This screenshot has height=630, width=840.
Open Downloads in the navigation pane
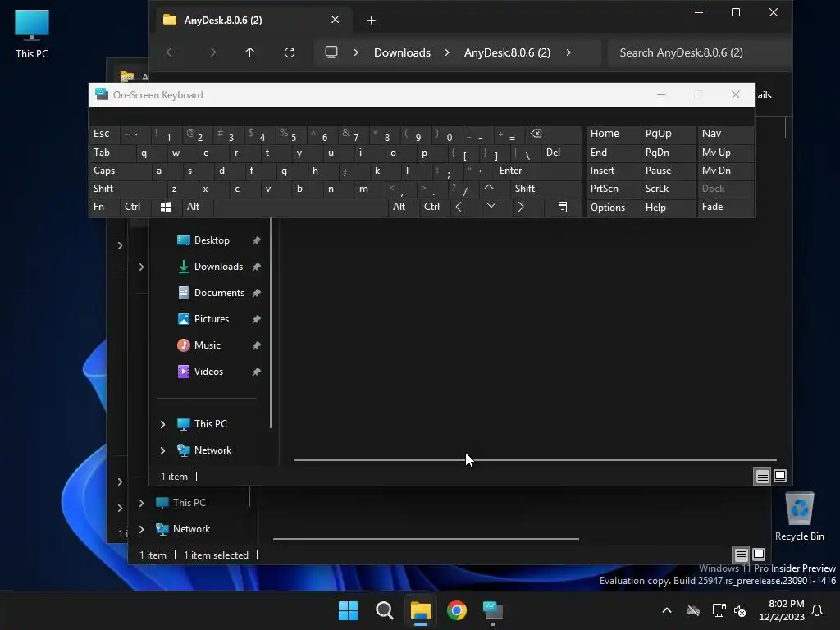coord(218,267)
